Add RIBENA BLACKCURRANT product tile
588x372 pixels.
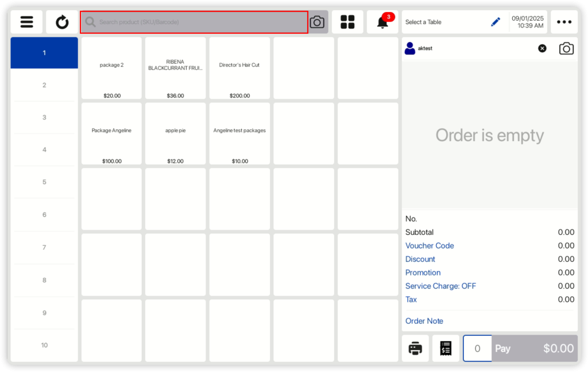pos(176,68)
